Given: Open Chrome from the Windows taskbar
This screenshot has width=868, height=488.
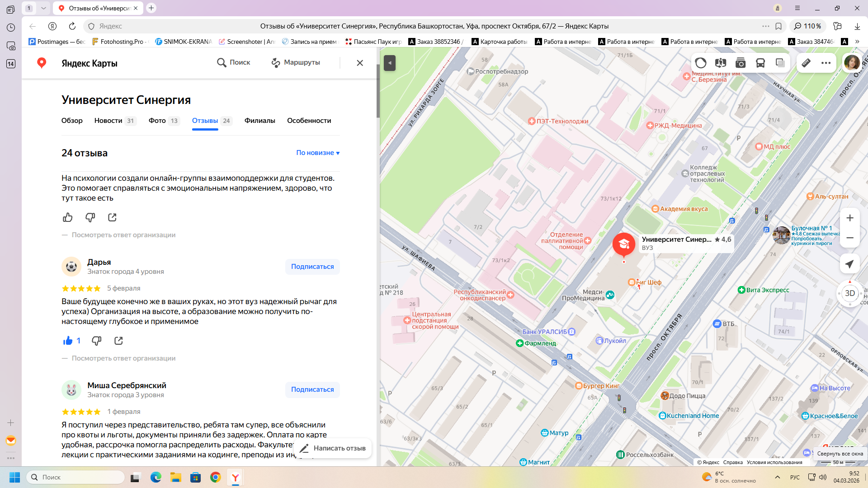Looking at the screenshot, I should pos(216,477).
